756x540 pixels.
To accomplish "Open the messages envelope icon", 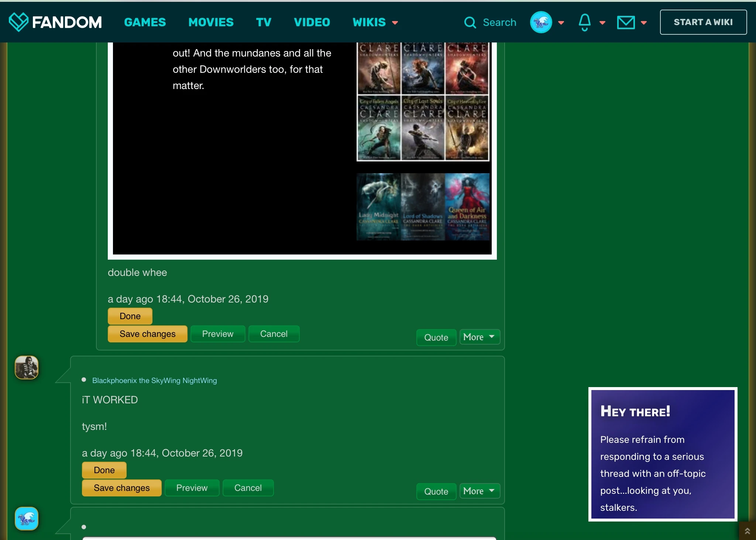I will 626,23.
